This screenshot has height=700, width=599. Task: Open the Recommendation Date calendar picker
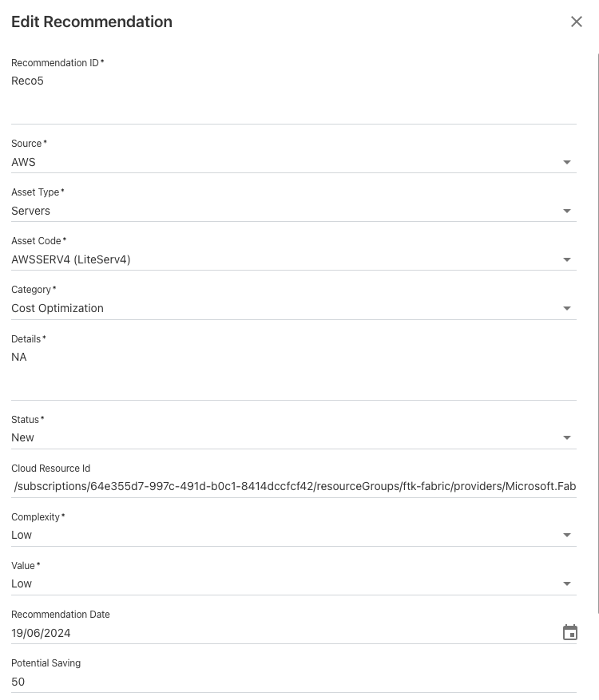tap(570, 633)
